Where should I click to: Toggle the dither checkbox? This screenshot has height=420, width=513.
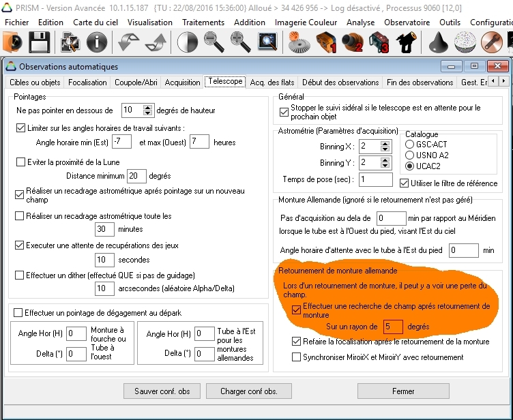(20, 275)
